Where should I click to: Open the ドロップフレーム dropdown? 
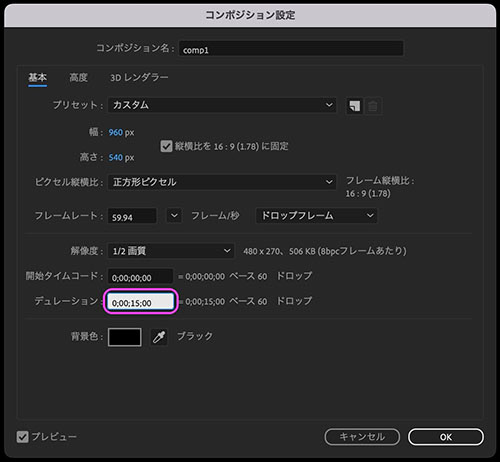[x=316, y=216]
